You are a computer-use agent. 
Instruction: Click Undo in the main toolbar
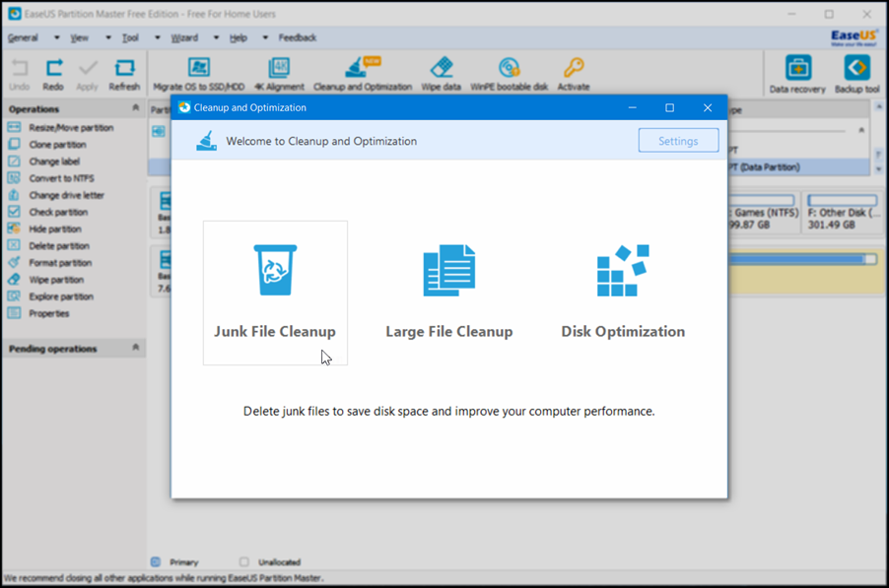pyautogui.click(x=20, y=75)
